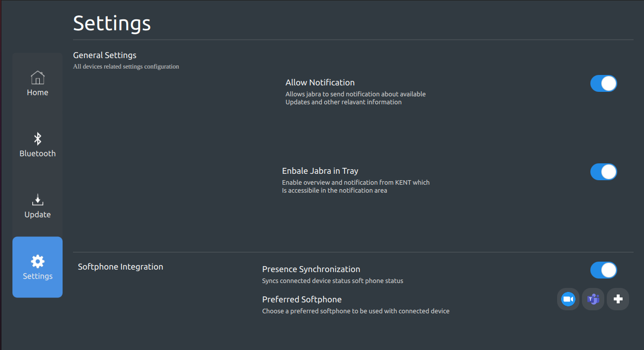Click the Softphone Integration label
This screenshot has width=644, height=350.
120,267
